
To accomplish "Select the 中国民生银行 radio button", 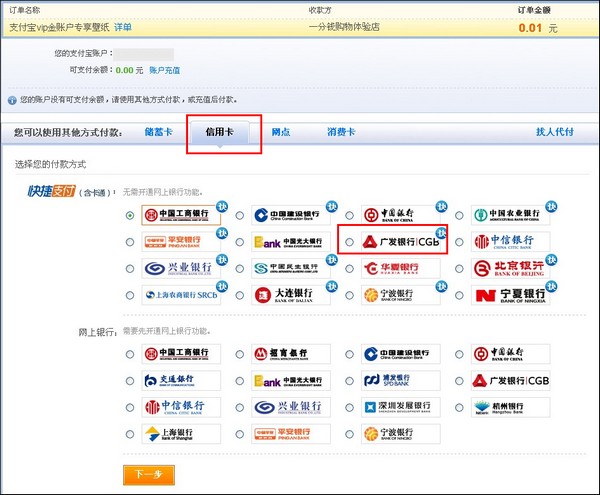I will [240, 269].
